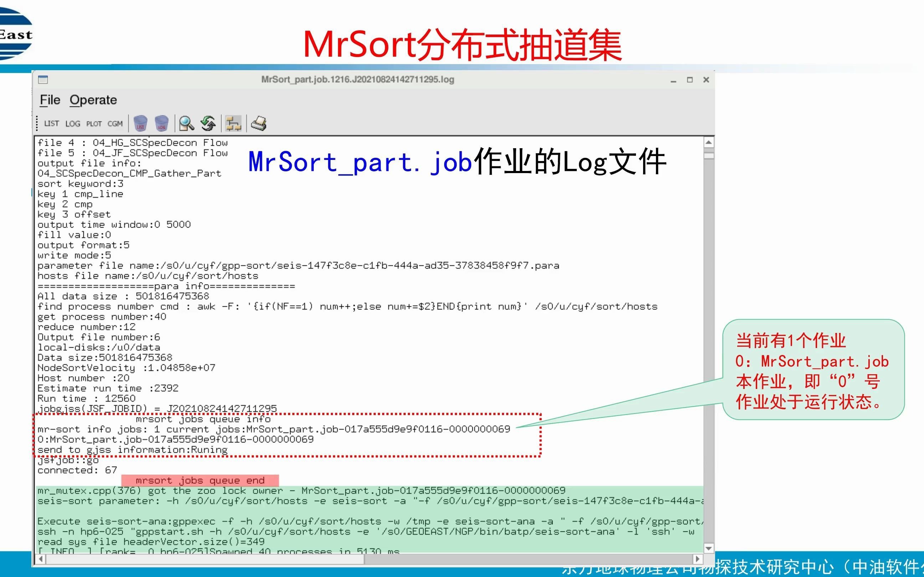Click the LOG toolbar button
This screenshot has height=577, width=924.
73,124
